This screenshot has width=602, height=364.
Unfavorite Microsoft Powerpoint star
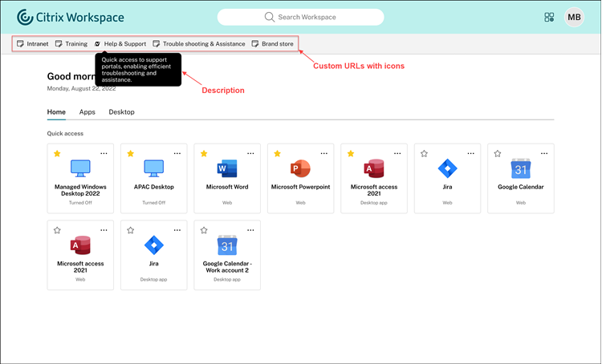click(x=277, y=154)
